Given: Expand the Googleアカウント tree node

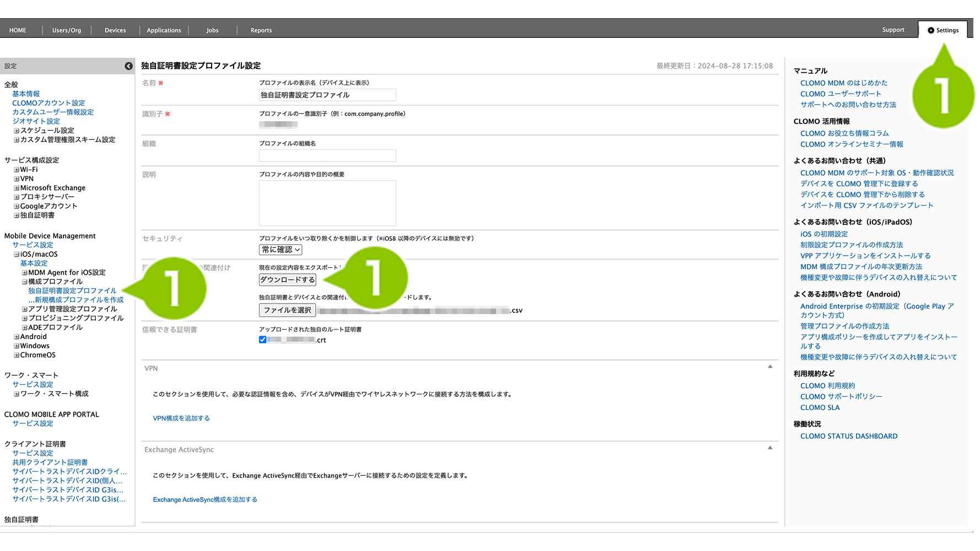Looking at the screenshot, I should point(17,207).
